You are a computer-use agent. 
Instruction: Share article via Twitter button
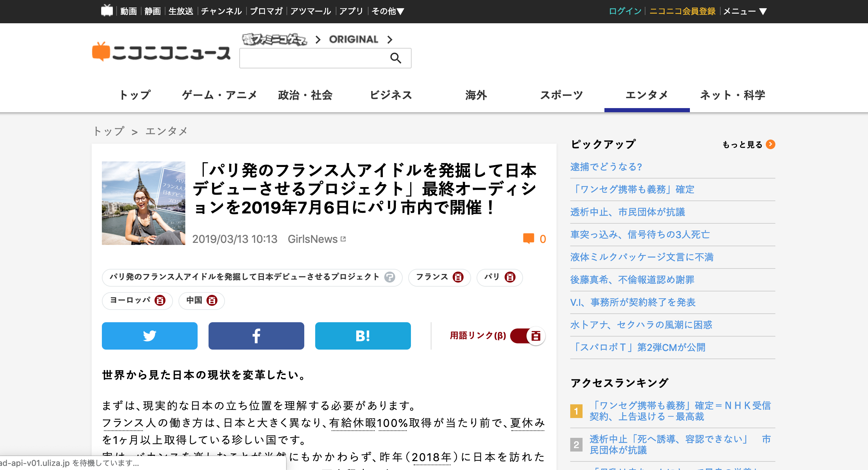[x=149, y=336]
